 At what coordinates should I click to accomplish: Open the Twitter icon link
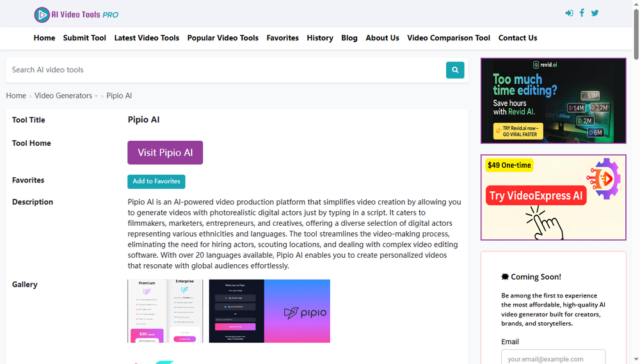[595, 13]
